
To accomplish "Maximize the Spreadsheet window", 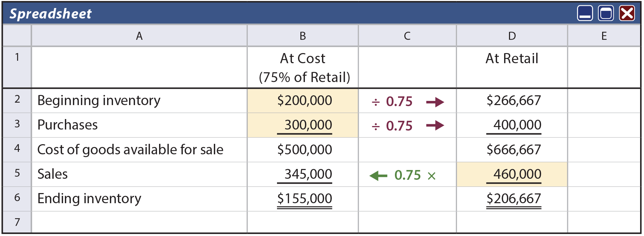I will coord(606,14).
